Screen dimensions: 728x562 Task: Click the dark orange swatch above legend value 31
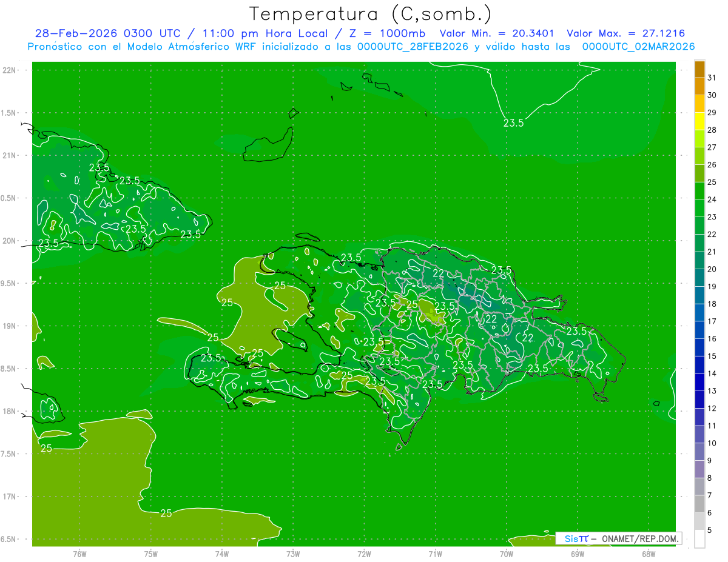[699, 69]
